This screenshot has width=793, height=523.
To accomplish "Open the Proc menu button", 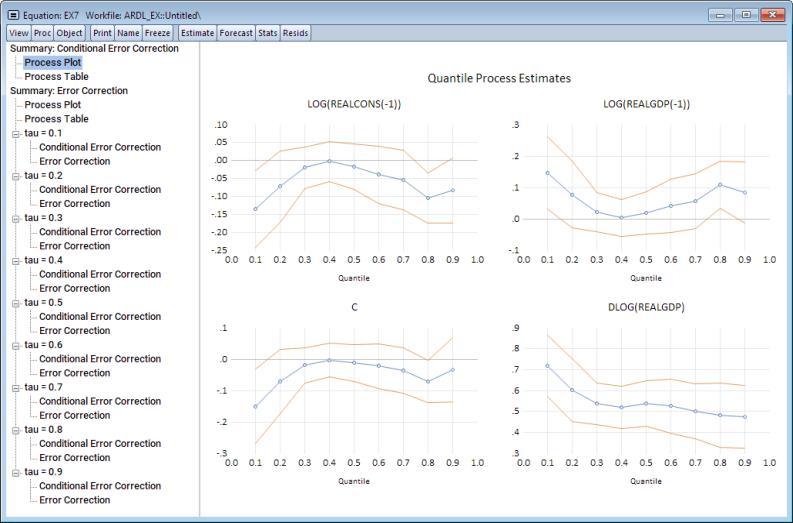I will pyautogui.click(x=41, y=33).
